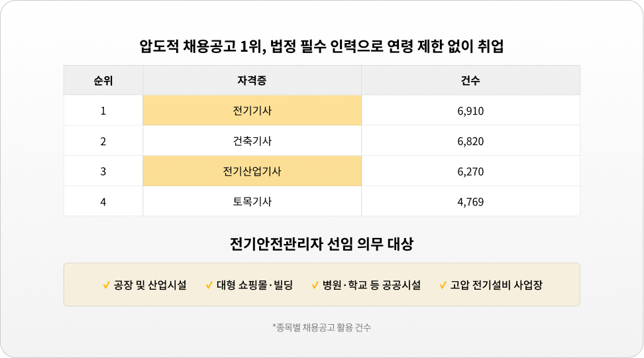Click the highlighted 전기산업기사 cell
Viewport: 644px width, 358px height.
252,172
